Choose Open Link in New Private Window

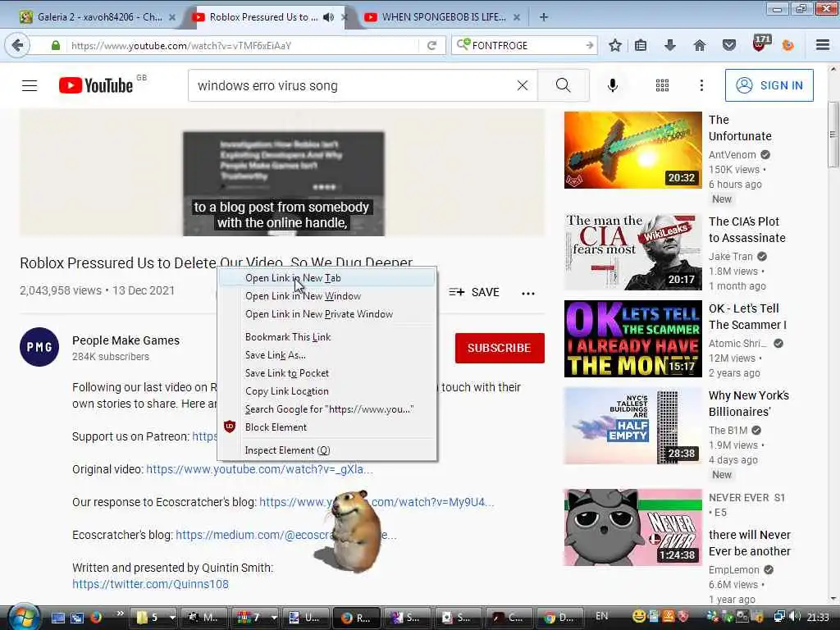tap(327, 314)
